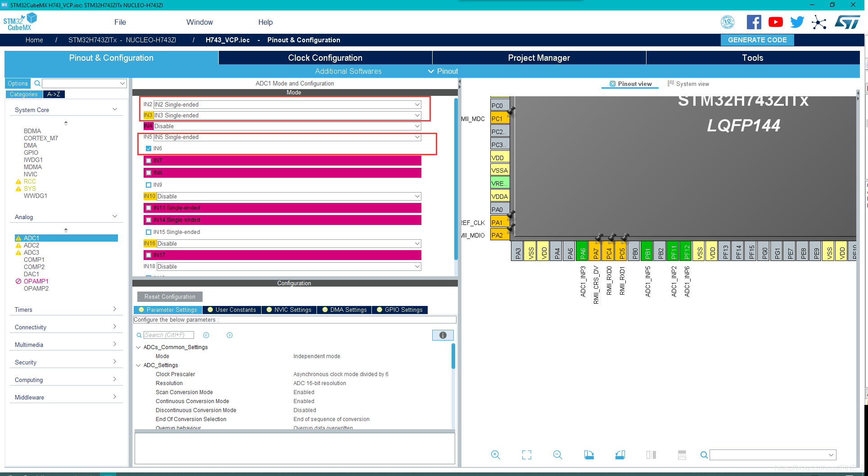Open the ST Twitter icon
The image size is (868, 476).
797,22
